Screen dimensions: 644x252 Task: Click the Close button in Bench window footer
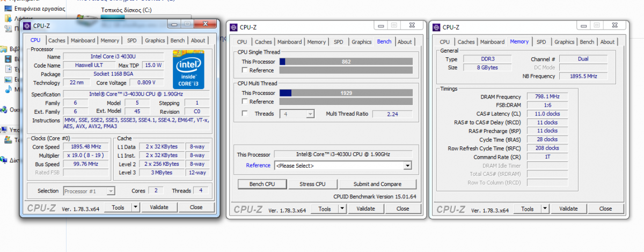pyautogui.click(x=402, y=209)
